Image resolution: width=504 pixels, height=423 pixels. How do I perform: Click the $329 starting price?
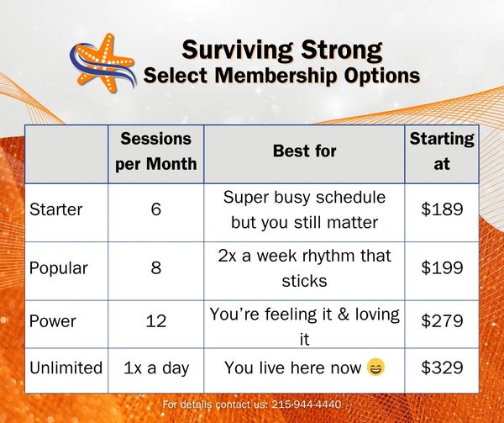(x=442, y=367)
